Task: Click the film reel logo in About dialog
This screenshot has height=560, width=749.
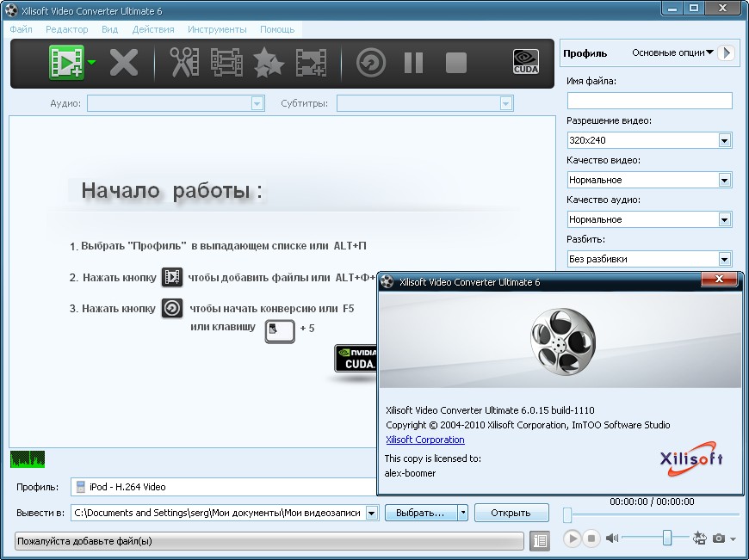Action: 563,342
